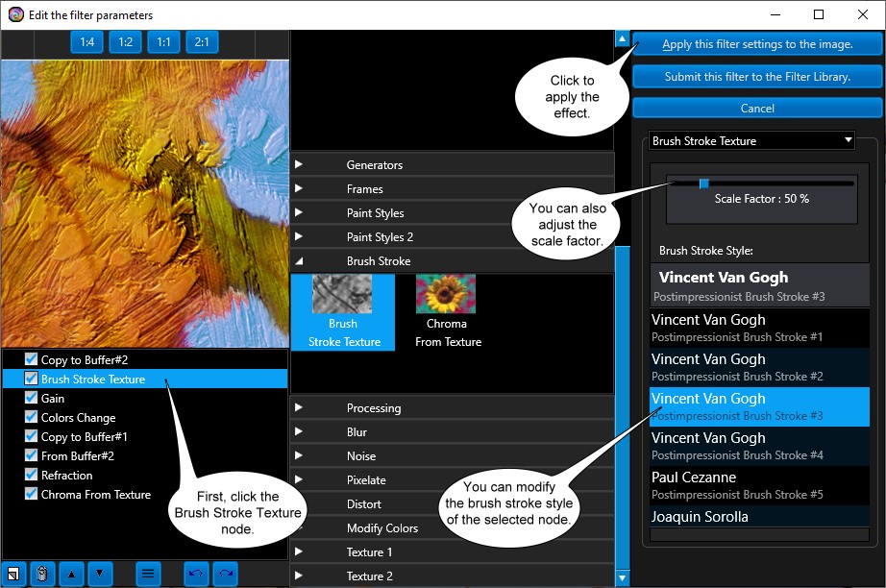Select the "Copy to Buffer#1" node label
The width and height of the screenshot is (886, 588).
[85, 436]
